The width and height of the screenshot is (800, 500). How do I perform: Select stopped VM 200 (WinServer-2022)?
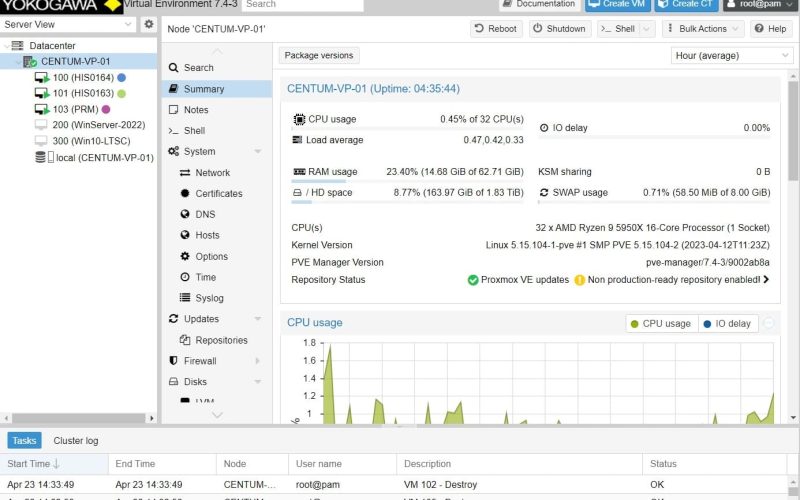98,125
